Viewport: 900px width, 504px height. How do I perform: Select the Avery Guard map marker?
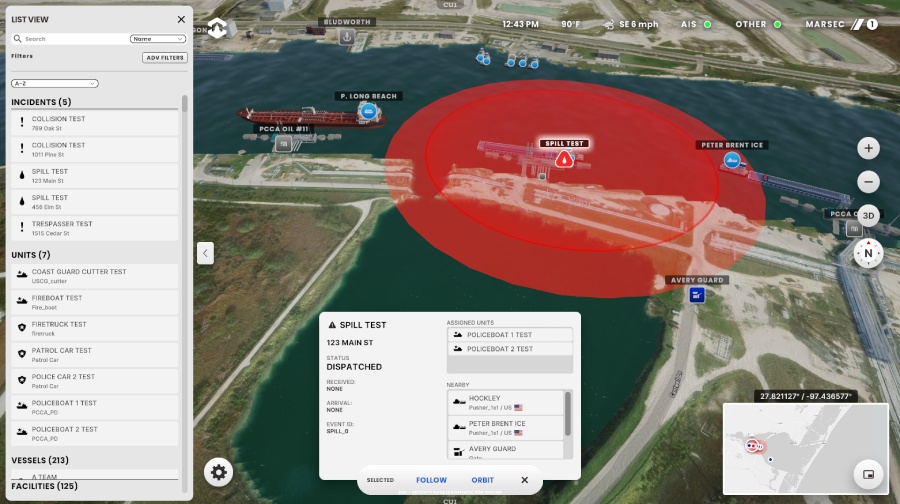(x=696, y=295)
